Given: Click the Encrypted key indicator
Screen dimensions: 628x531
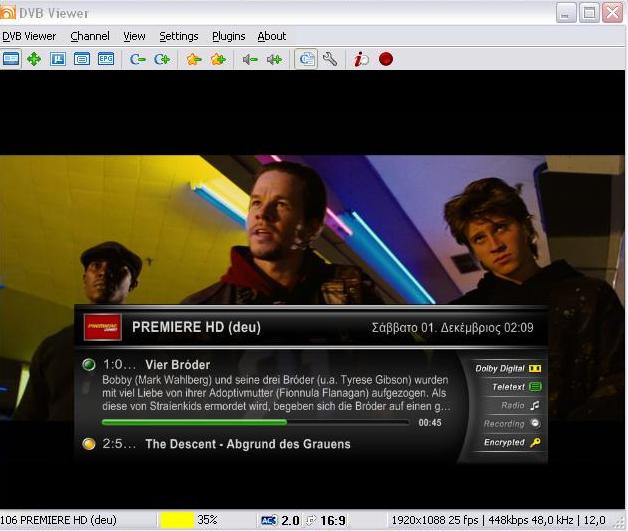Looking at the screenshot, I should click(512, 442).
